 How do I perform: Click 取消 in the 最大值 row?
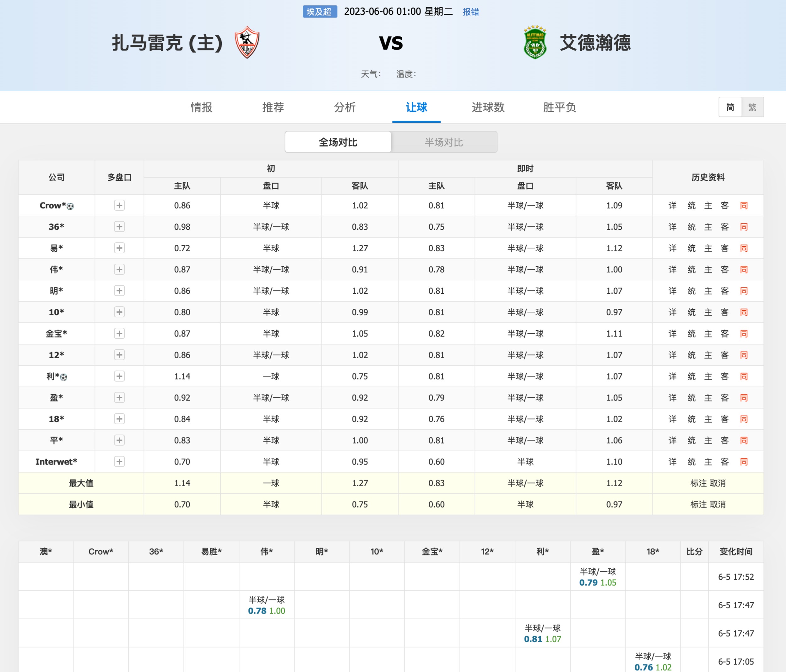coord(718,483)
